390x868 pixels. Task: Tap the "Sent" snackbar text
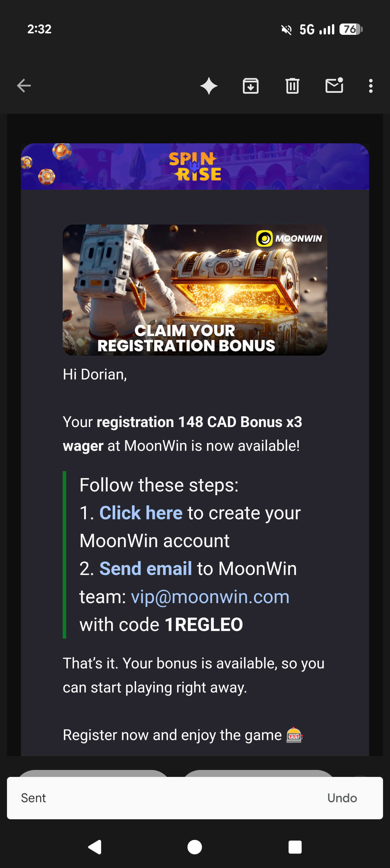(33, 798)
